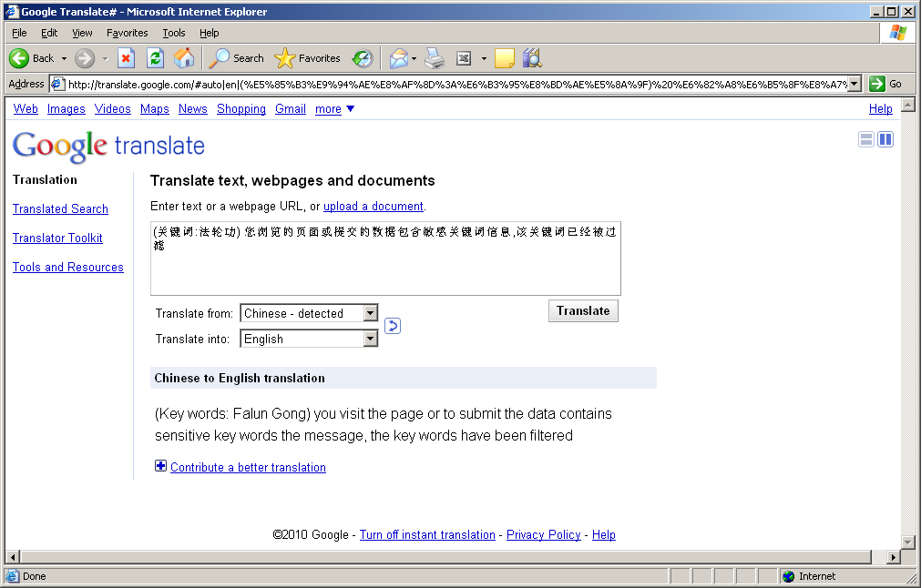
Task: Open the Translate into language dropdown
Action: pyautogui.click(x=309, y=339)
